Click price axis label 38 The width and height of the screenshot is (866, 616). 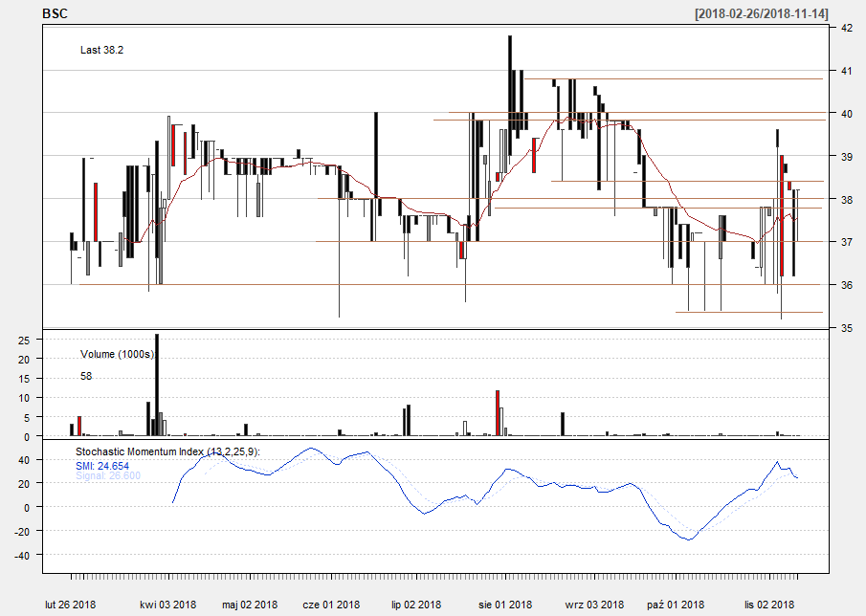coord(846,199)
